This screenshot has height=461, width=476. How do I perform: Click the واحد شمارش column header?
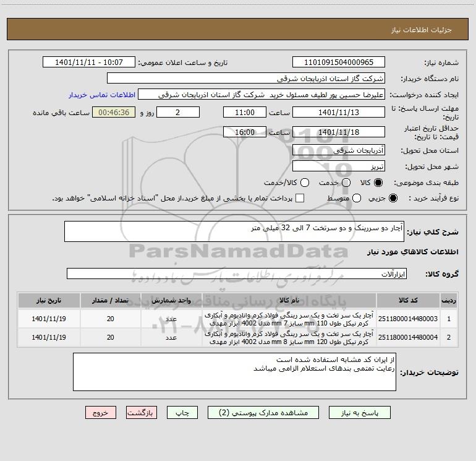(171, 300)
